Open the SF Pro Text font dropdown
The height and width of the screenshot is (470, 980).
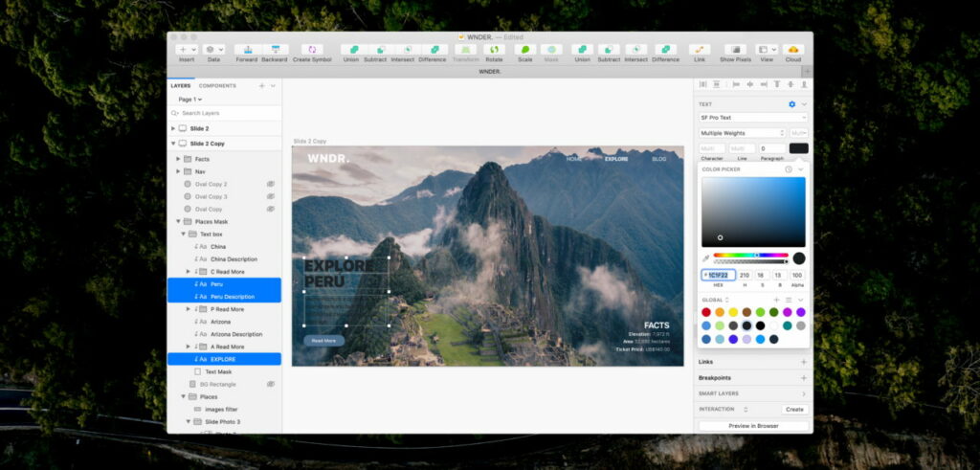pyautogui.click(x=752, y=118)
